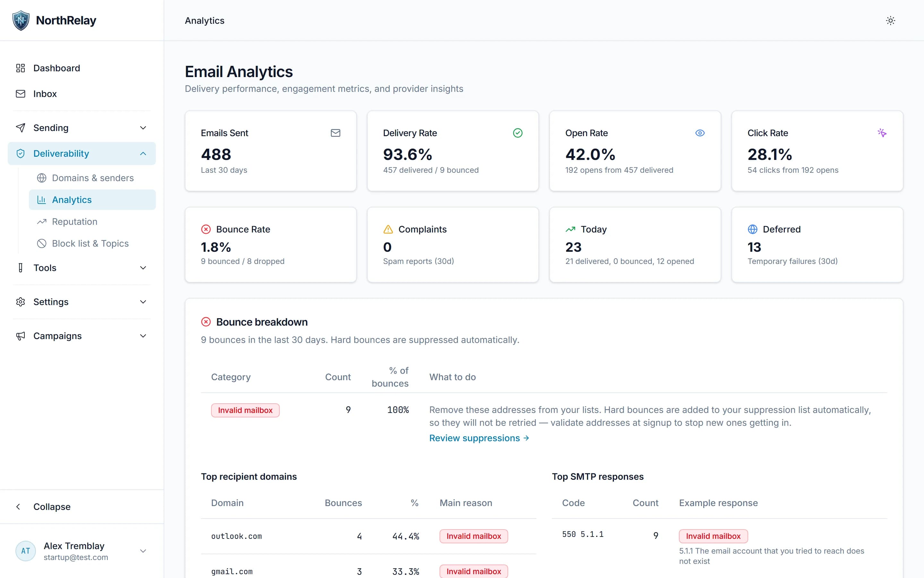Expand the Sending menu chevron
Viewport: 924px width, 578px height.
coord(143,128)
